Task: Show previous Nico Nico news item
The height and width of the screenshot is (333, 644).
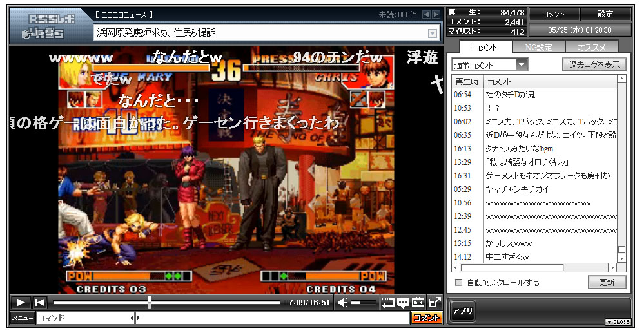Action: pos(426,15)
